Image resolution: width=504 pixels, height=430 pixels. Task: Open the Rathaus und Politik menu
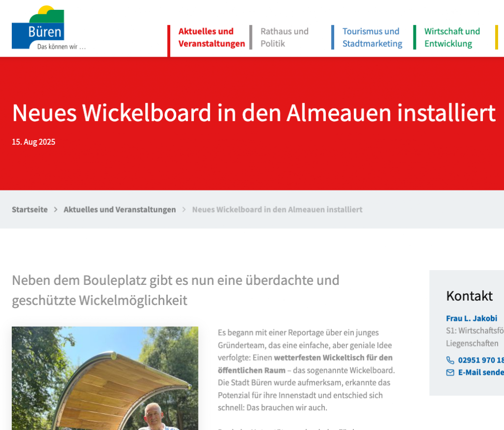tap(284, 37)
